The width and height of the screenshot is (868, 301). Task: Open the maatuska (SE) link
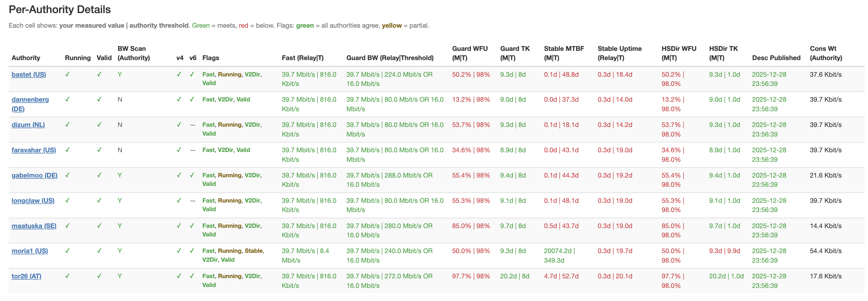[x=34, y=226]
